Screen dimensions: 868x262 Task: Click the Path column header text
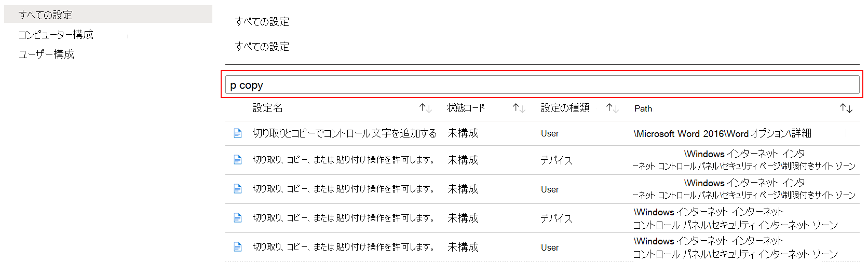tap(643, 108)
